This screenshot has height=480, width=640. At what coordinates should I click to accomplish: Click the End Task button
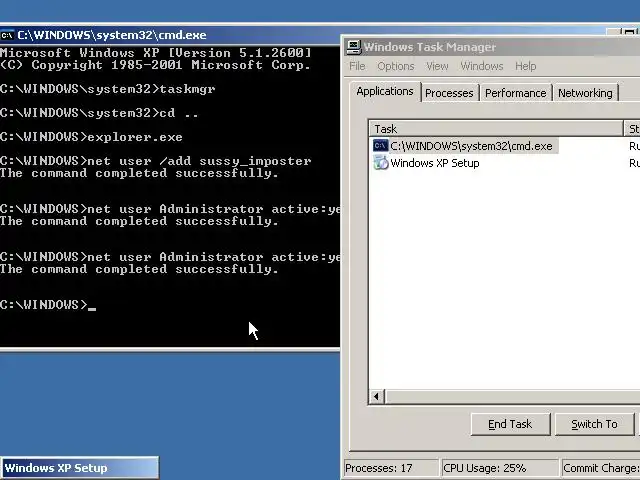click(x=510, y=424)
